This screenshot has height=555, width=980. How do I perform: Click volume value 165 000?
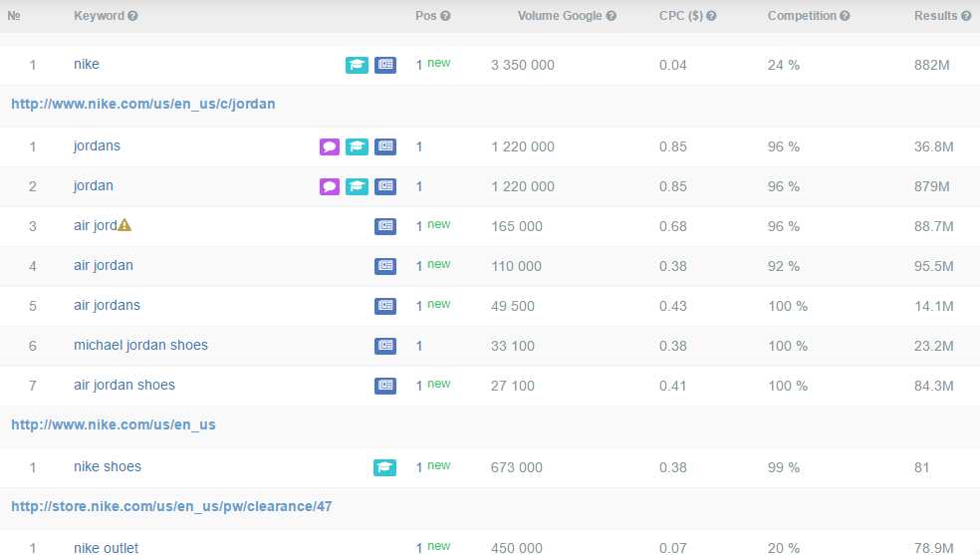pyautogui.click(x=517, y=227)
